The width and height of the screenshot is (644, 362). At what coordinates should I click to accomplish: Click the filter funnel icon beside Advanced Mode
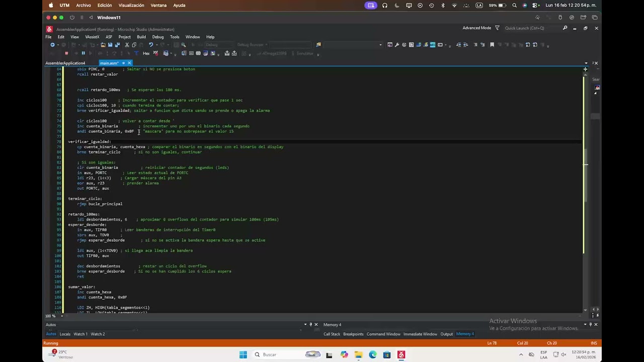click(x=497, y=28)
